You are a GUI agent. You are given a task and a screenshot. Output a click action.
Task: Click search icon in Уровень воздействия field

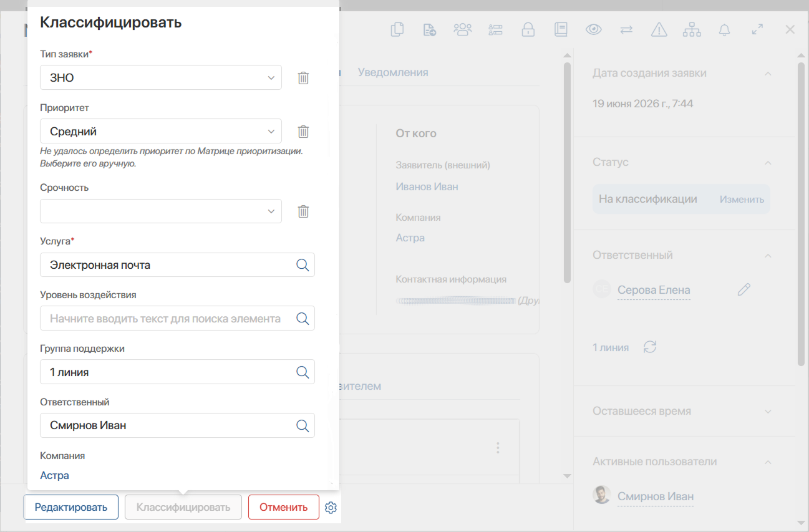(303, 319)
